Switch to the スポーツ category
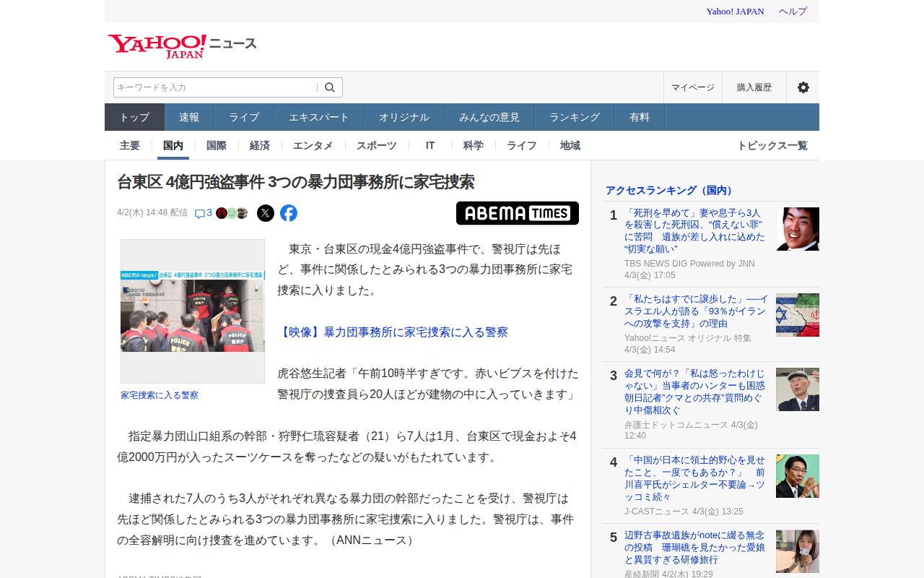The image size is (924, 578). point(377,145)
